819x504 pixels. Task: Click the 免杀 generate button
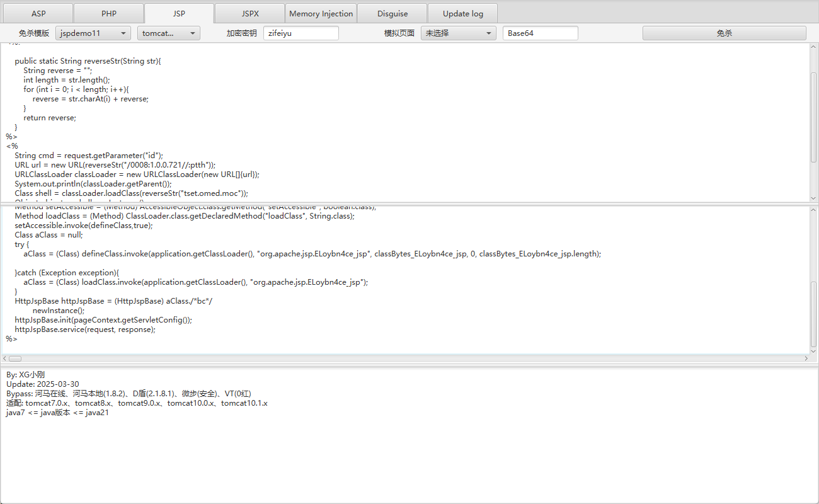[x=724, y=33]
